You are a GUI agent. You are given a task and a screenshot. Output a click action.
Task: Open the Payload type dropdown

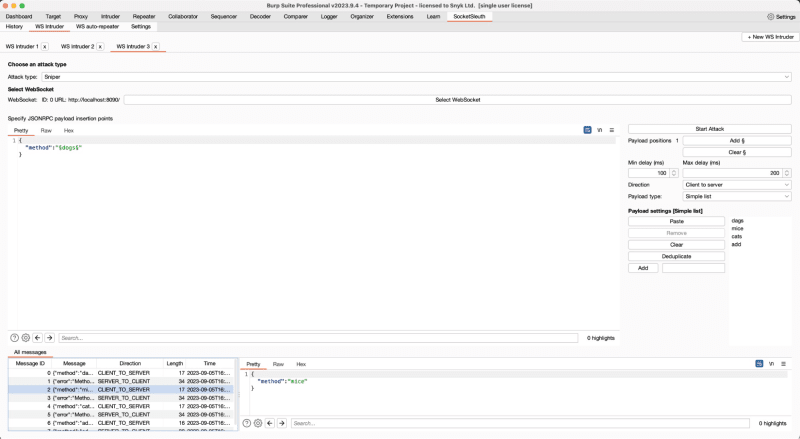737,197
